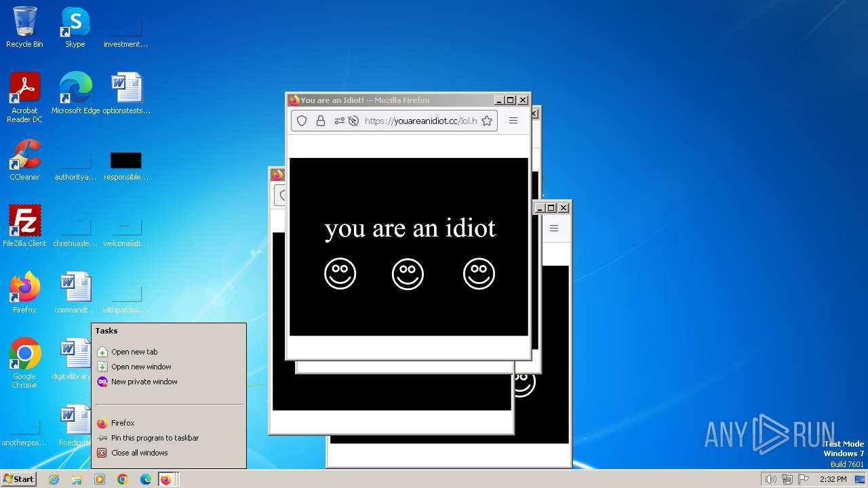Screen dimensions: 868x488
Task: Open the welcomelab desktop file
Action: tap(126, 233)
